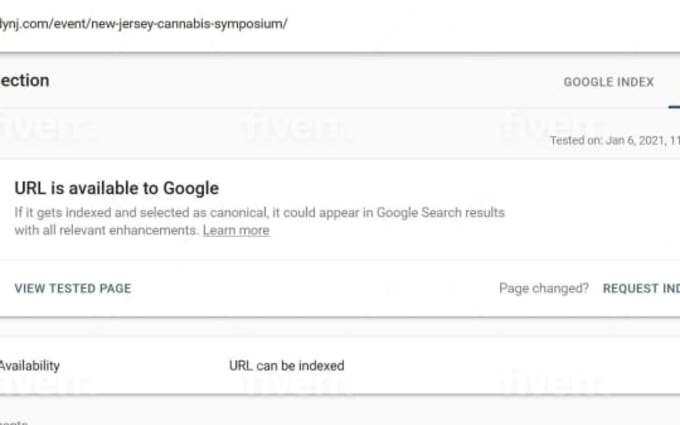This screenshot has height=425, width=680.
Task: Switch to the GOOGLE INDEX tab
Action: [608, 82]
